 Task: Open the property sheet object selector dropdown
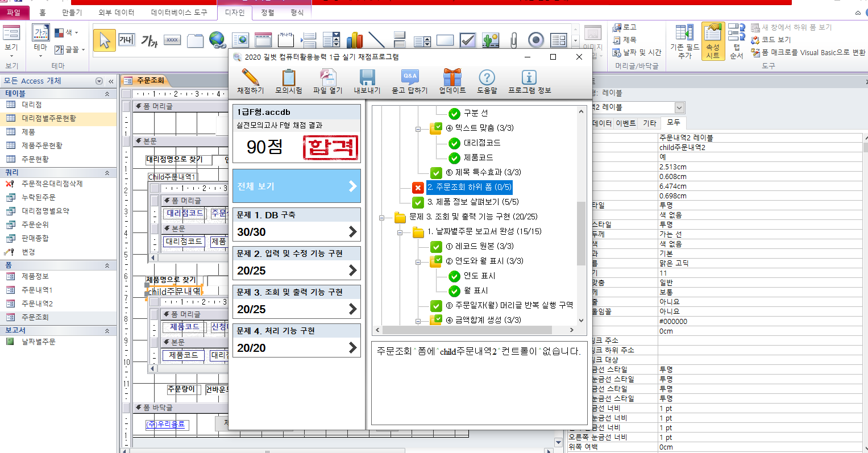[679, 107]
